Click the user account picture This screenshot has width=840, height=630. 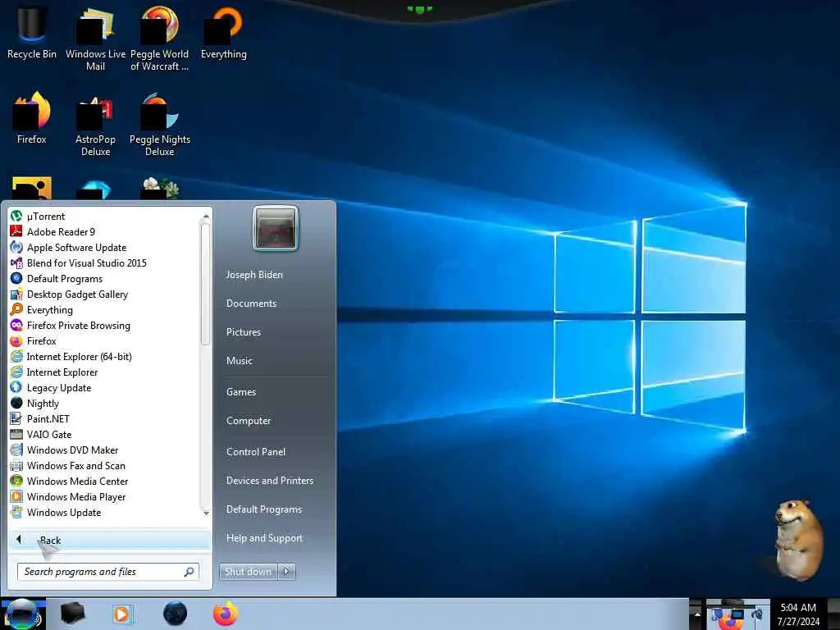tap(276, 229)
